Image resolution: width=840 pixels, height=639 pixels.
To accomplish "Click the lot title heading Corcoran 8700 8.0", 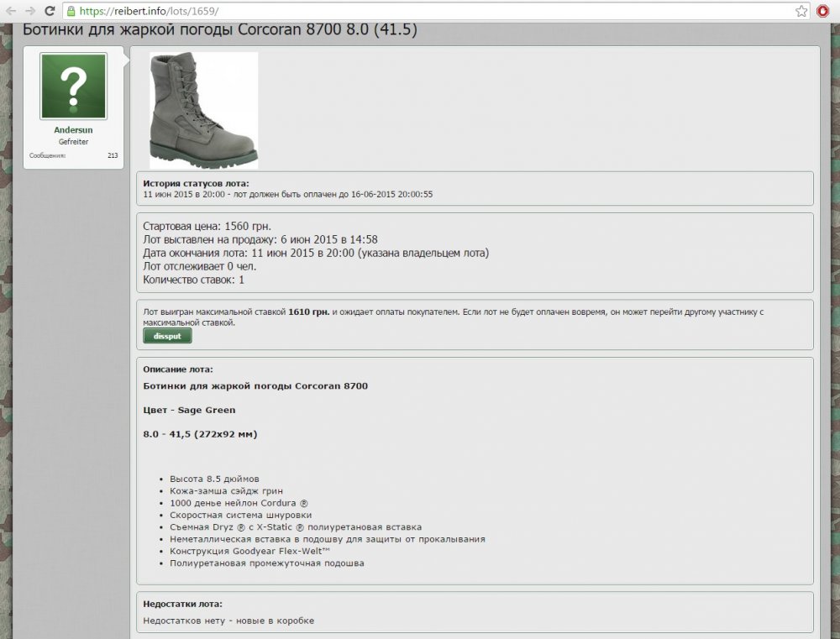I will [x=219, y=29].
